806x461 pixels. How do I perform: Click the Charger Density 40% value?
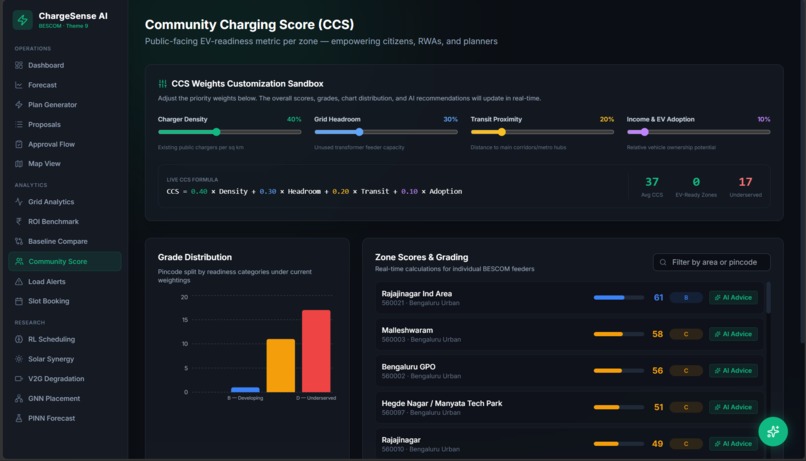click(x=294, y=119)
